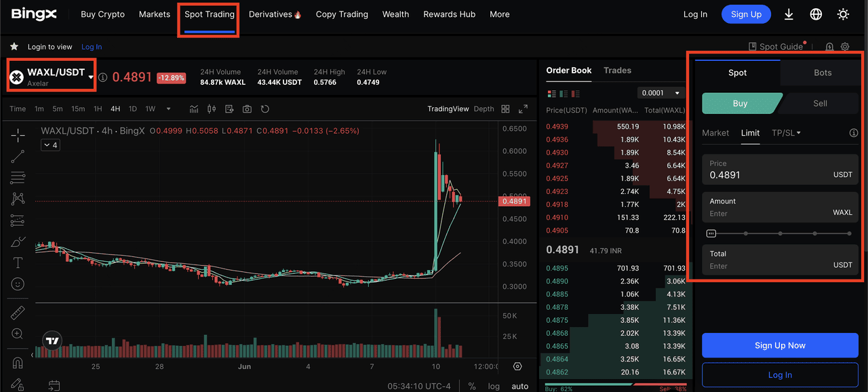The image size is (868, 392).
Task: Select 1D chart timeframe
Action: coord(133,109)
